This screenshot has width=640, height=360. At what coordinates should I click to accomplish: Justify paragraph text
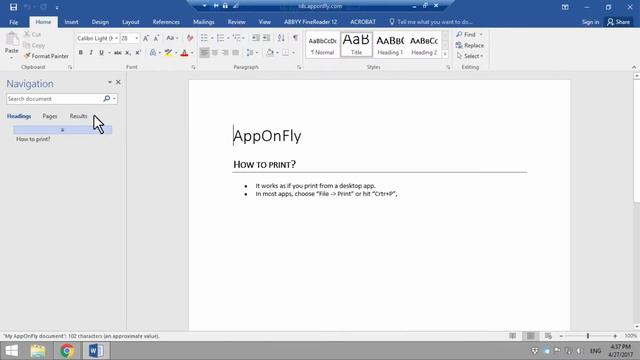(236, 53)
